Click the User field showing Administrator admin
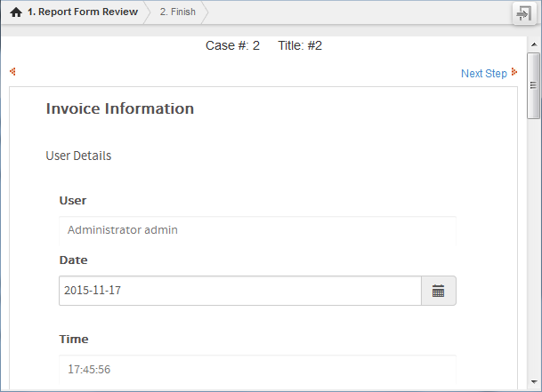Screen dimensions: 542x392 tap(257, 229)
